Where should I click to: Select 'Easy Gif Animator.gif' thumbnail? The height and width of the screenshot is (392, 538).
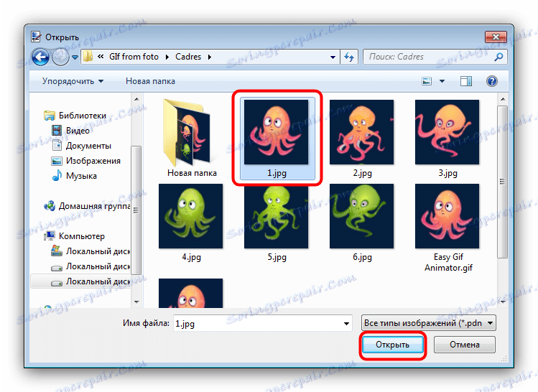(x=447, y=216)
